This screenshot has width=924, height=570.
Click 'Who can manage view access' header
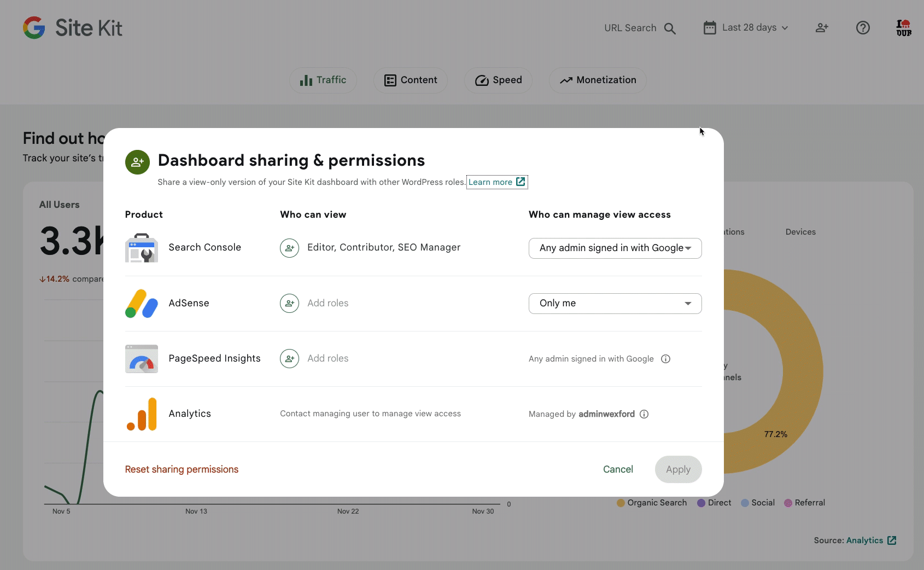coord(599,214)
